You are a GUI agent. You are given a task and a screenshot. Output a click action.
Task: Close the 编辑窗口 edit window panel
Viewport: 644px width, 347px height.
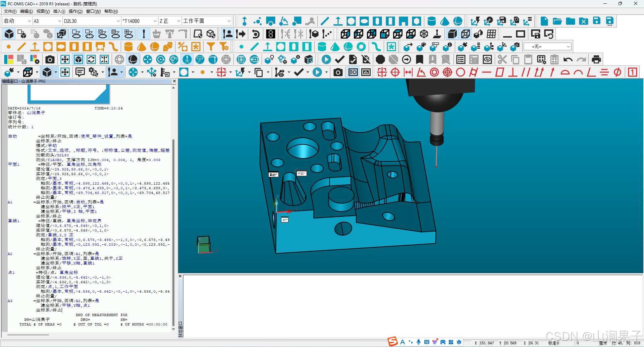click(x=174, y=81)
